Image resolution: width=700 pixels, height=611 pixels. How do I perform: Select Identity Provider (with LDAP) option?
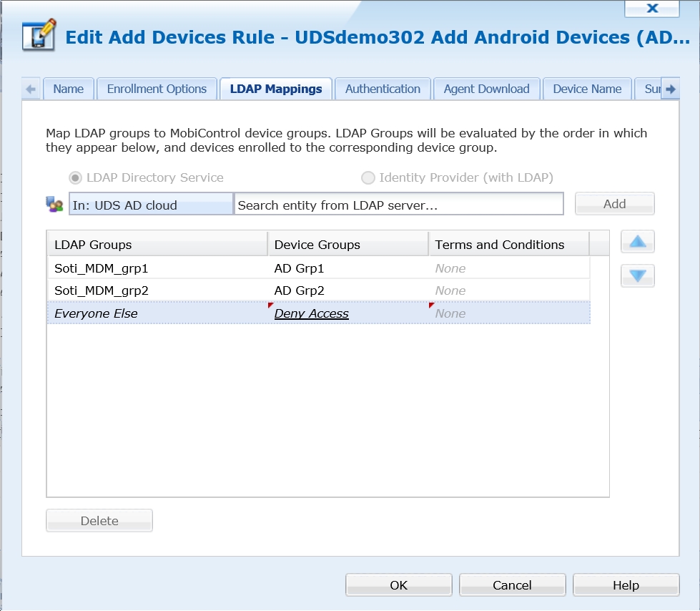tap(368, 177)
